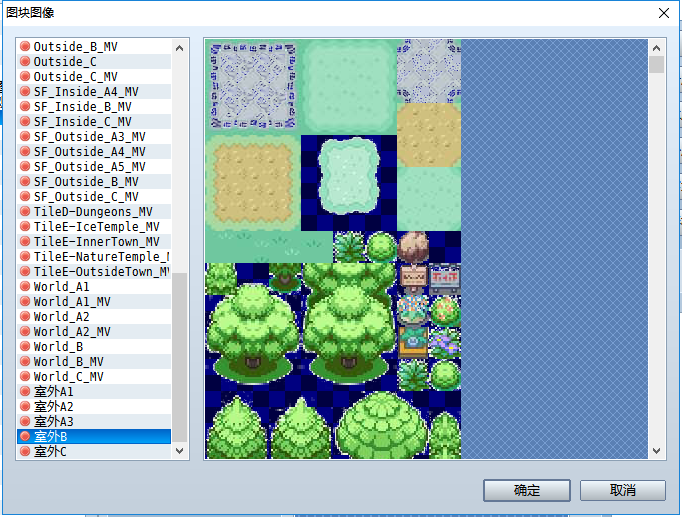Confirm selection with the 确定 button
The height and width of the screenshot is (517, 682).
point(527,490)
